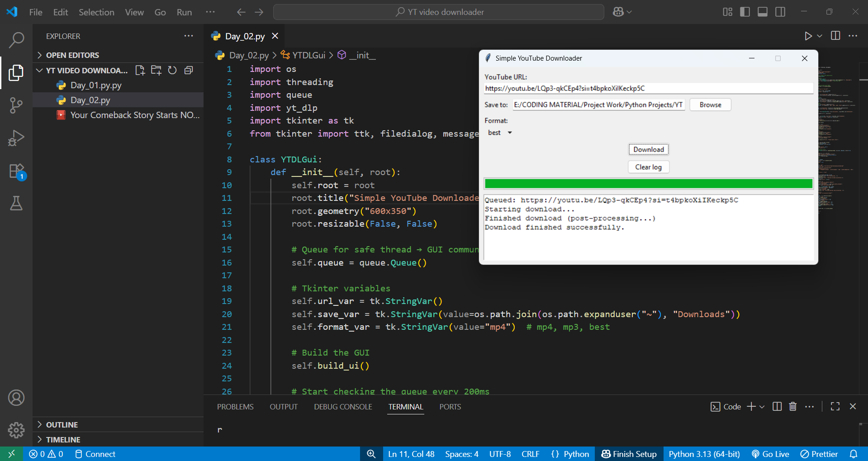This screenshot has height=461, width=868.
Task: Open the Search view in activity bar
Action: coord(16,40)
